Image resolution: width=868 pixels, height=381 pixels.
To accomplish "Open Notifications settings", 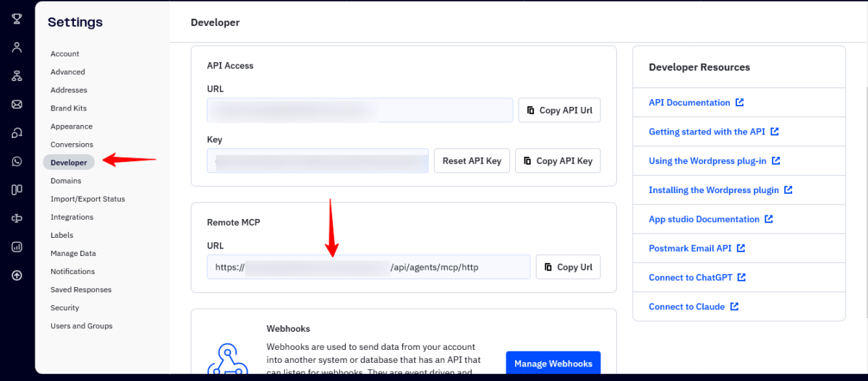I will click(72, 272).
